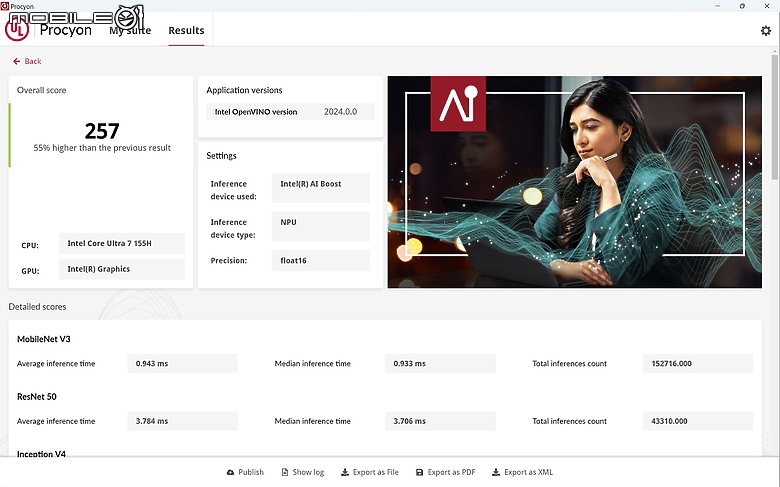Click the UL Procyon logo
780x487 pixels.
(17, 29)
